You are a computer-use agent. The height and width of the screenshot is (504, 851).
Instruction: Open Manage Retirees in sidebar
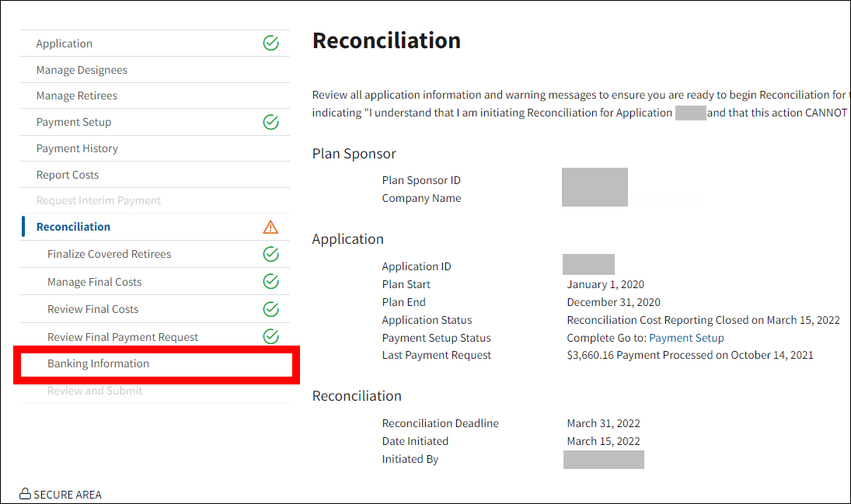77,96
